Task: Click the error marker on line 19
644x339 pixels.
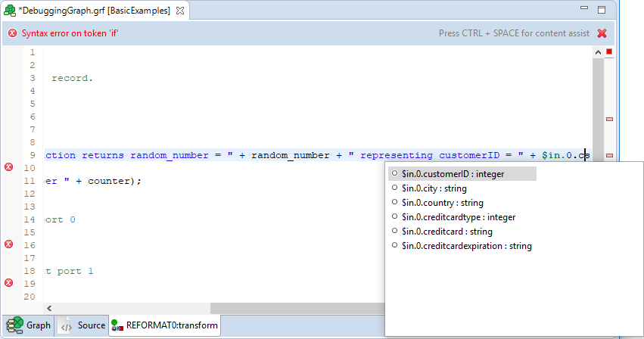Action: pos(9,283)
